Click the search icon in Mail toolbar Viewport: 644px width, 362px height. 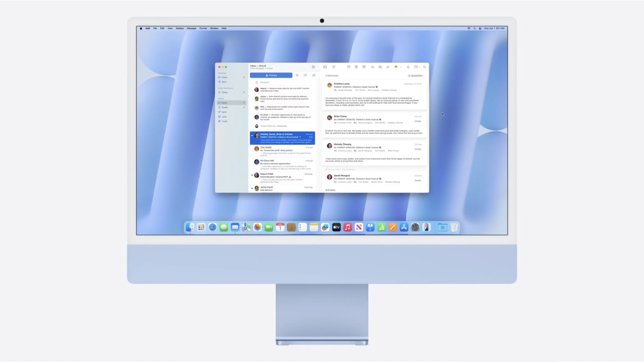pyautogui.click(x=424, y=67)
